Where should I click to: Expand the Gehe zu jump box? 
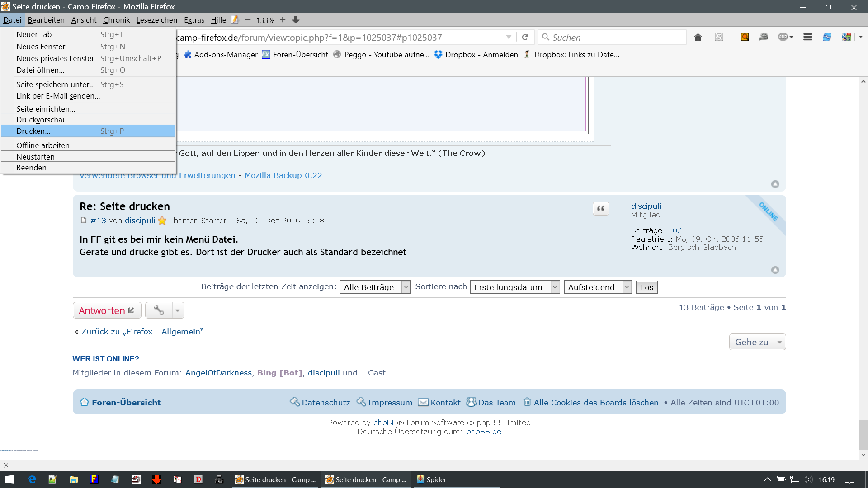click(757, 342)
